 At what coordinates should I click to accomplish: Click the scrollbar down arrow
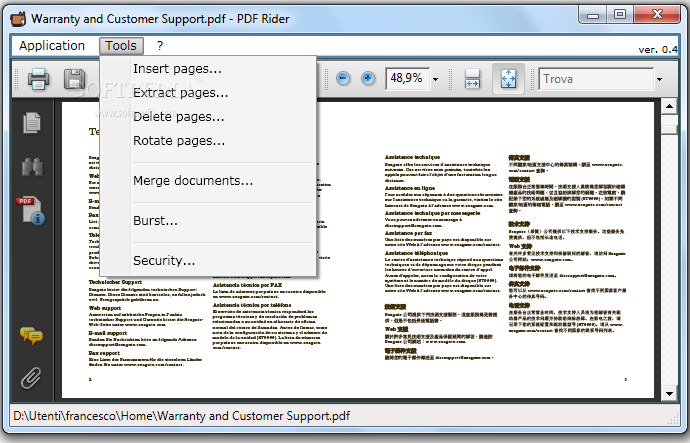click(669, 394)
